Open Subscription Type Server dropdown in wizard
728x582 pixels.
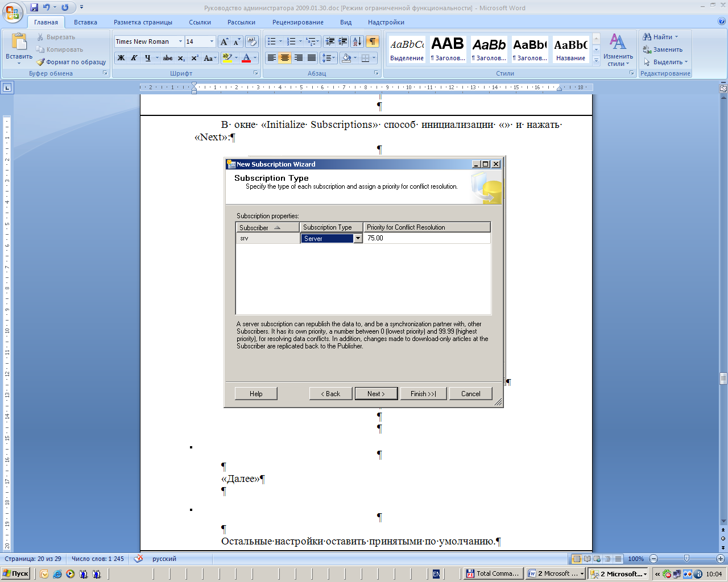point(358,239)
